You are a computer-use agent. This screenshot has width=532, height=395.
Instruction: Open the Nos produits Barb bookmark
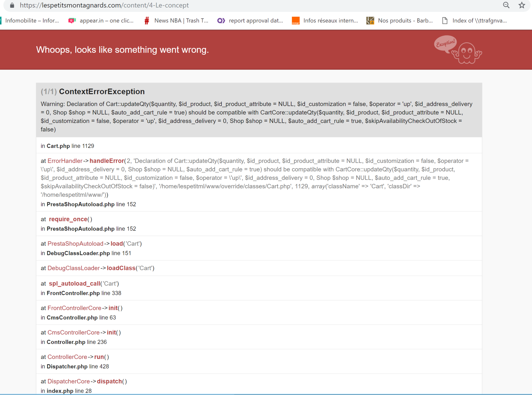[x=400, y=21]
